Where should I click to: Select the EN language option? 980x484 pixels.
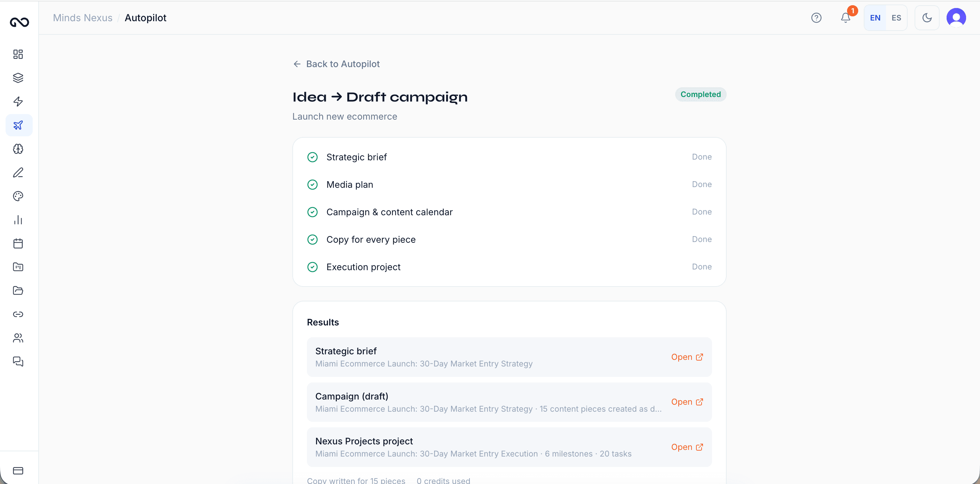[875, 18]
